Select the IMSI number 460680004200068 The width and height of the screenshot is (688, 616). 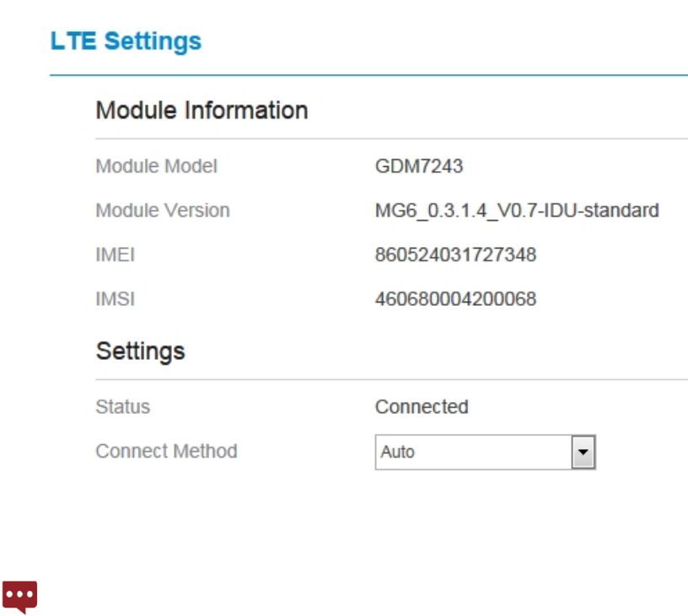click(x=455, y=299)
